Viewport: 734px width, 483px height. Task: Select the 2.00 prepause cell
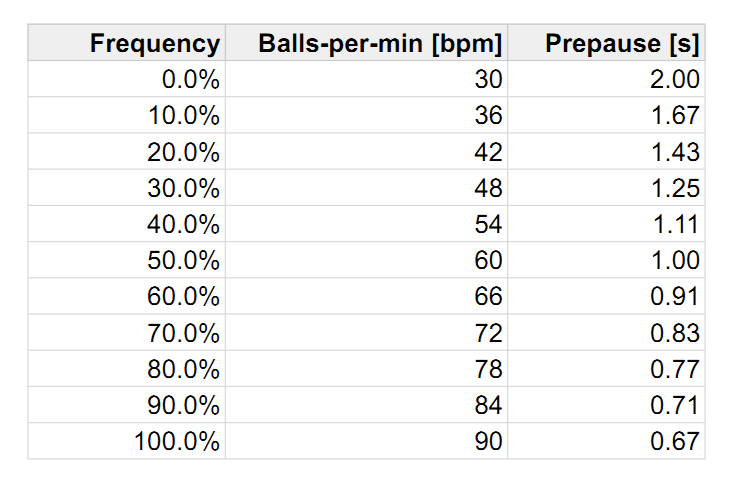pyautogui.click(x=606, y=79)
